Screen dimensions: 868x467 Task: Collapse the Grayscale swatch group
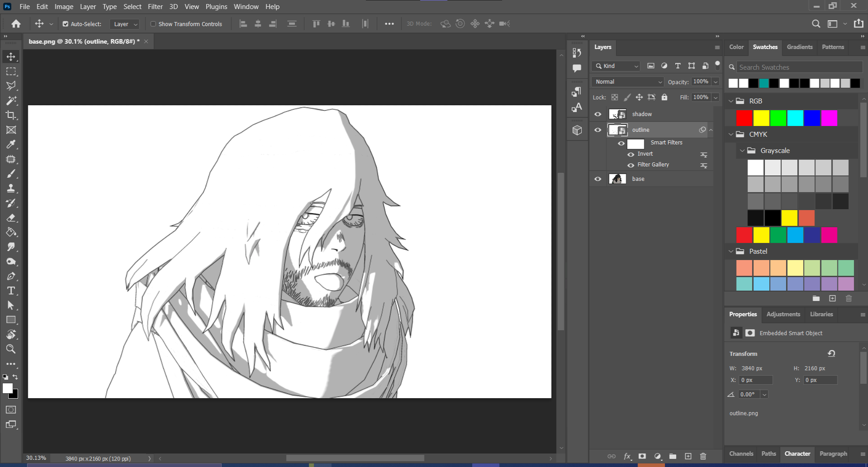pyautogui.click(x=742, y=151)
